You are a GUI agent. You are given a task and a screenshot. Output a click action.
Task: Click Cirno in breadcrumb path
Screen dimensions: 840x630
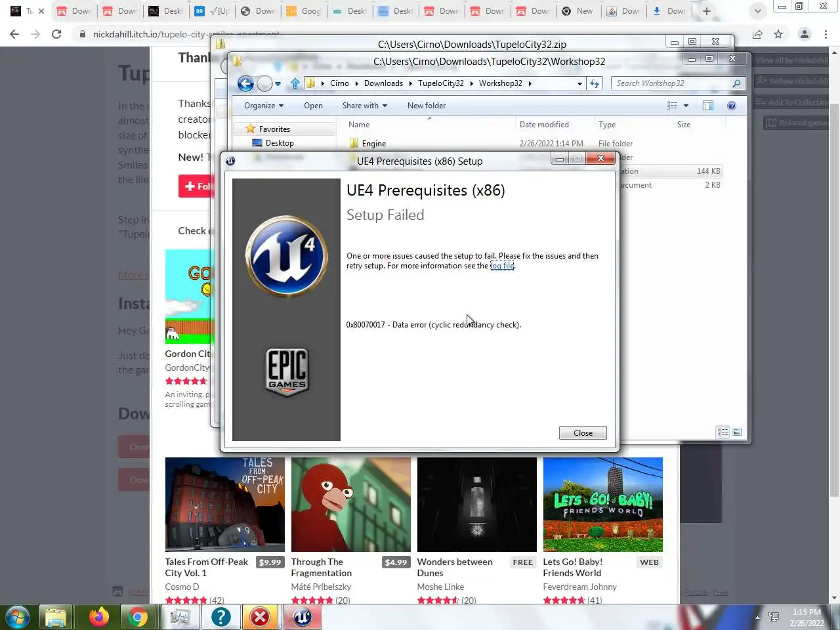[x=339, y=83]
